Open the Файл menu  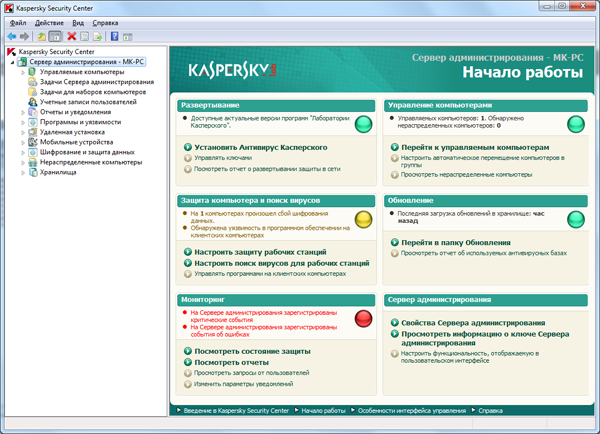point(18,23)
